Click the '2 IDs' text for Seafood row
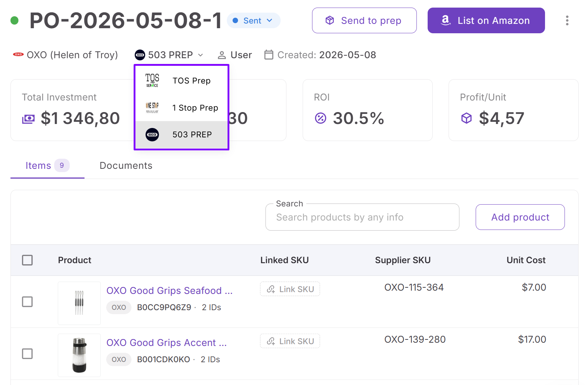The height and width of the screenshot is (385, 588). click(211, 307)
